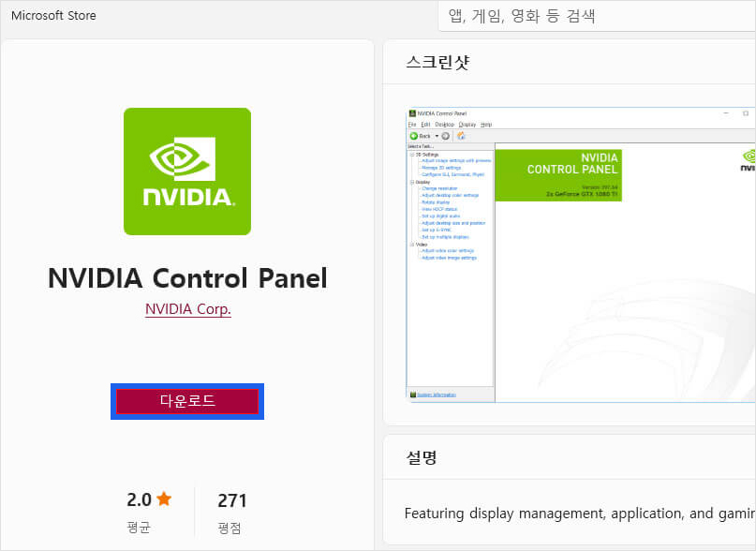Click the 다운로드 download button
The image size is (756, 551).
coord(187,401)
